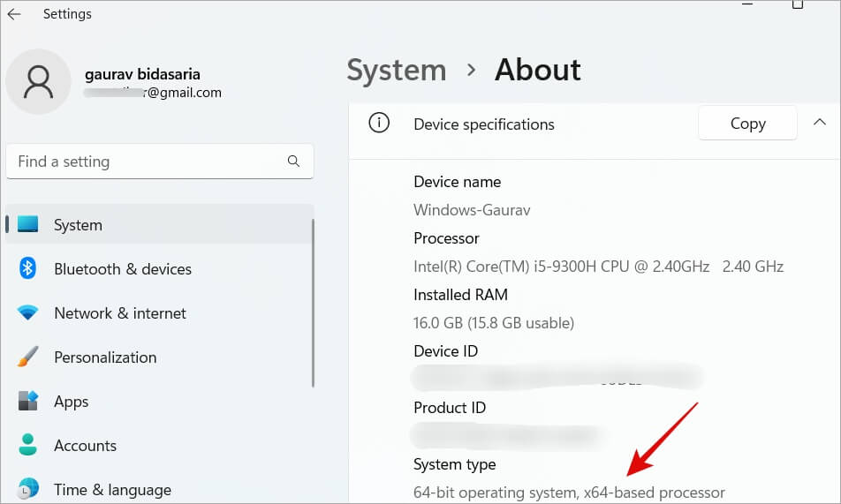Open Personalization settings

click(159, 357)
